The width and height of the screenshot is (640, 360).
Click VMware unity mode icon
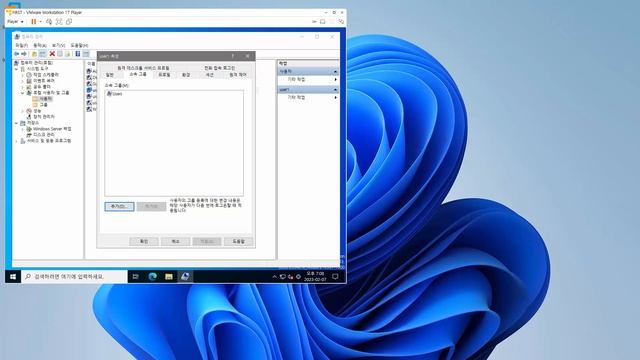69,22
